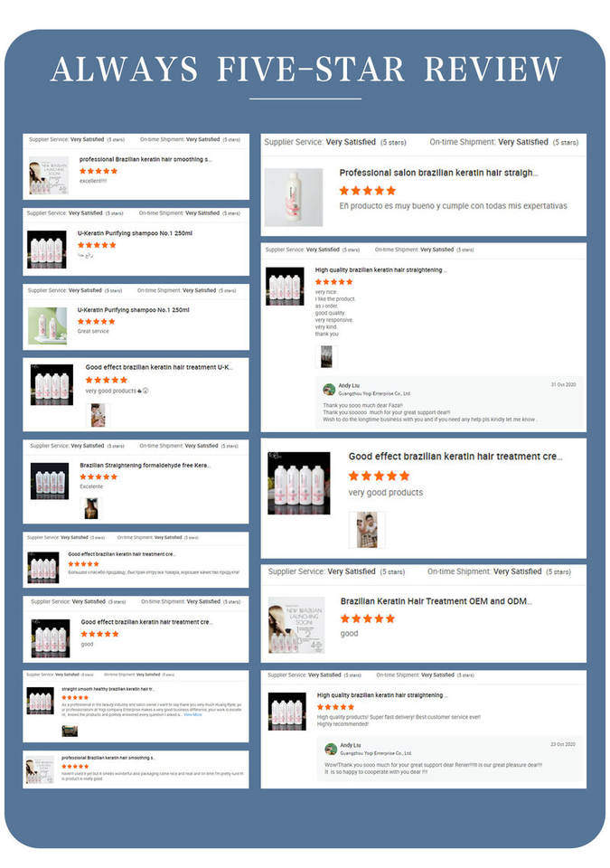This screenshot has height=868, width=610.
Task: Open the 'View More' link in long review
Action: pyautogui.click(x=192, y=714)
